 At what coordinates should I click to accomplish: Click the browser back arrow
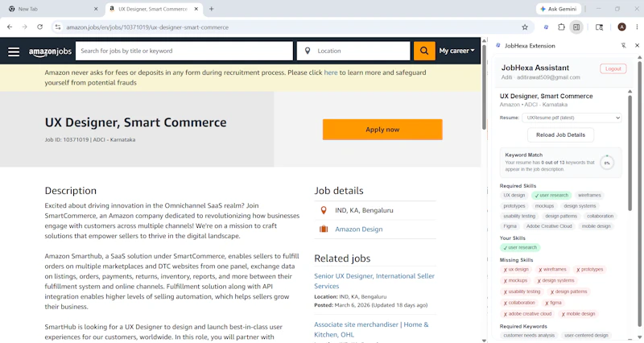[10, 27]
